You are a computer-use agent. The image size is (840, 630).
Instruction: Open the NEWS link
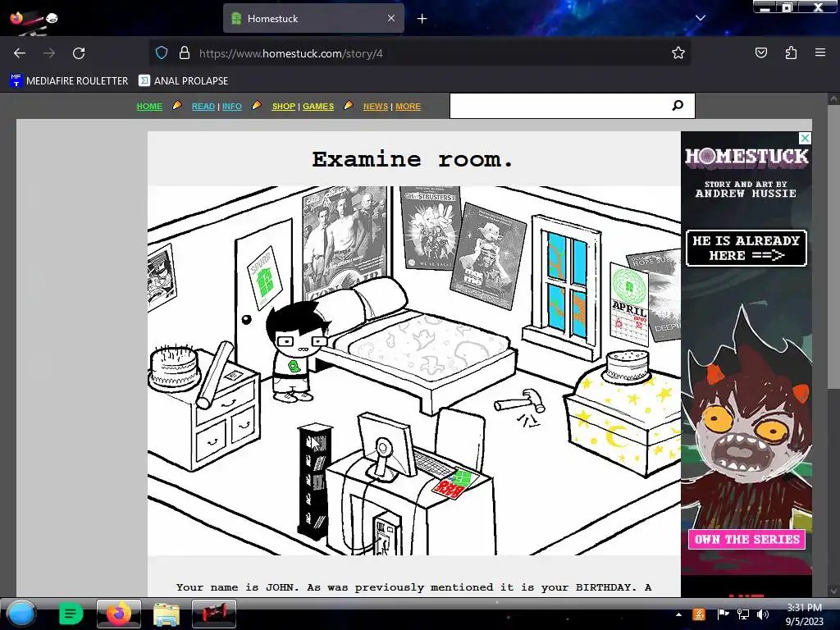click(x=376, y=106)
